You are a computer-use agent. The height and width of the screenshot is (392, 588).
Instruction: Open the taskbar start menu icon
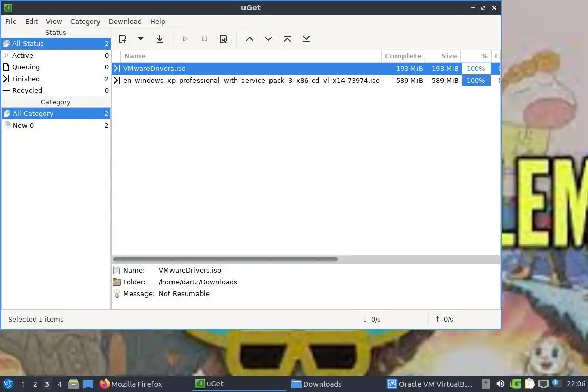[8, 384]
